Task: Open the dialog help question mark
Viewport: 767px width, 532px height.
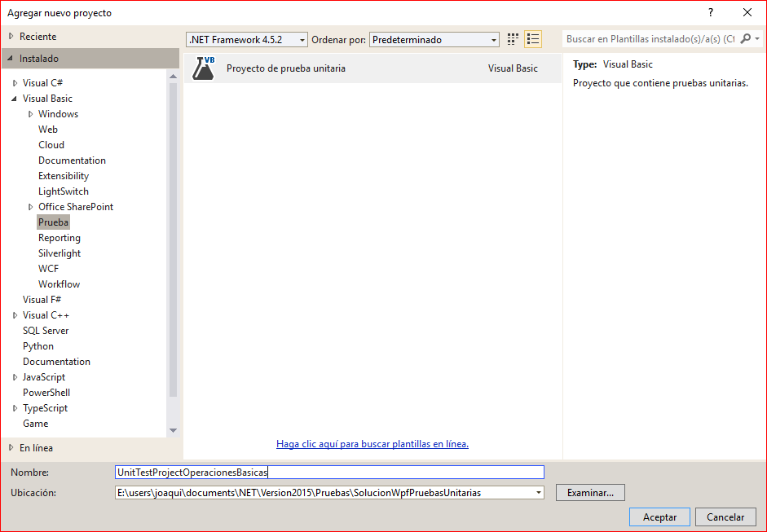Action: click(711, 13)
